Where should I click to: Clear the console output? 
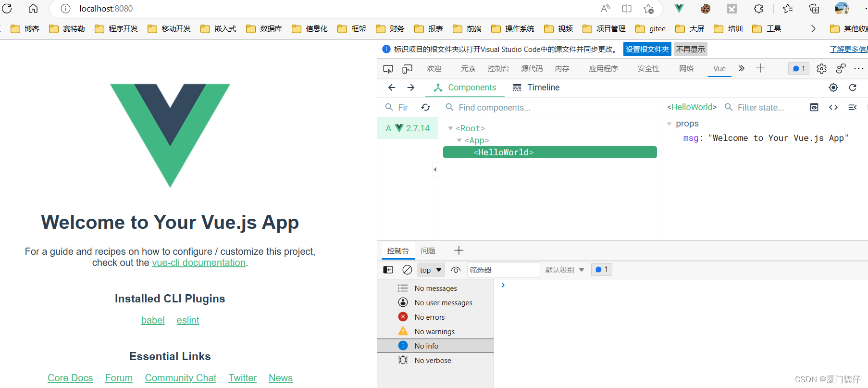(407, 270)
